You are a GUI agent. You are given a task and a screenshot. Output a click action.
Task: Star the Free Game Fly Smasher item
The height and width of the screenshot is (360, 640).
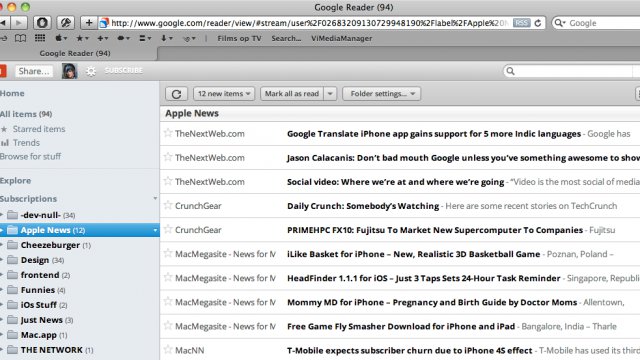pyautogui.click(x=168, y=325)
